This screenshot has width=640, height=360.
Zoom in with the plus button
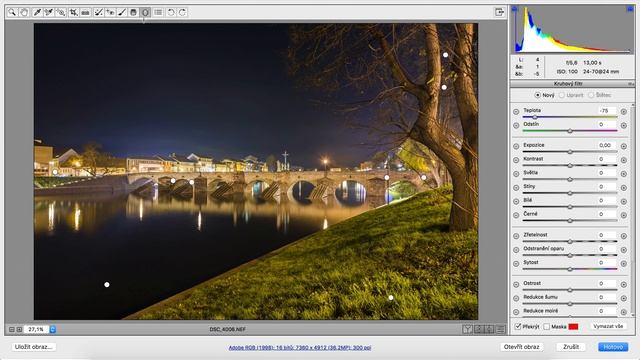pyautogui.click(x=19, y=329)
